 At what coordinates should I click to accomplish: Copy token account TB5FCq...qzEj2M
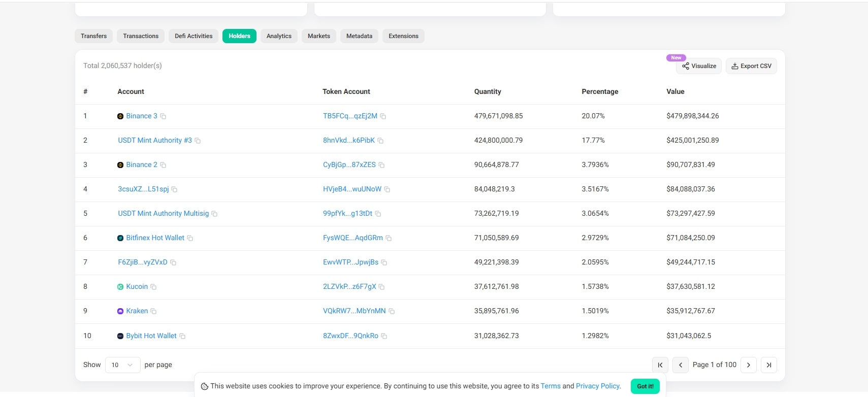click(383, 116)
